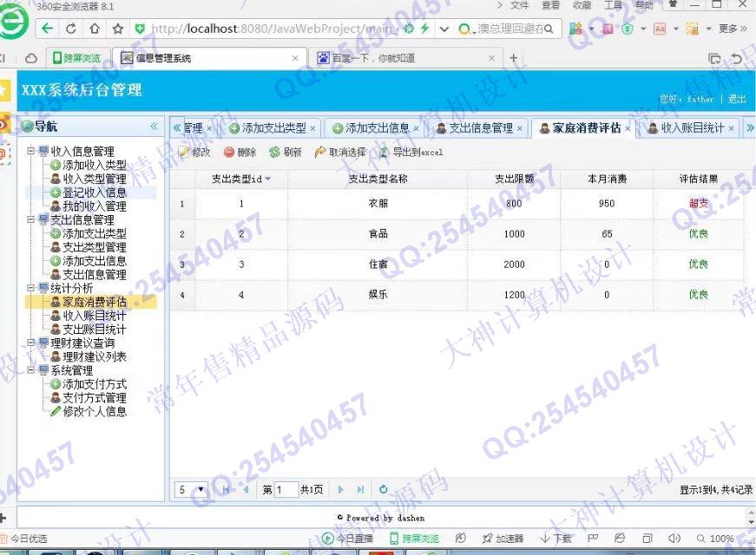The height and width of the screenshot is (555, 756).
Task: Click the 加速器 status bar item
Action: pyautogui.click(x=503, y=539)
